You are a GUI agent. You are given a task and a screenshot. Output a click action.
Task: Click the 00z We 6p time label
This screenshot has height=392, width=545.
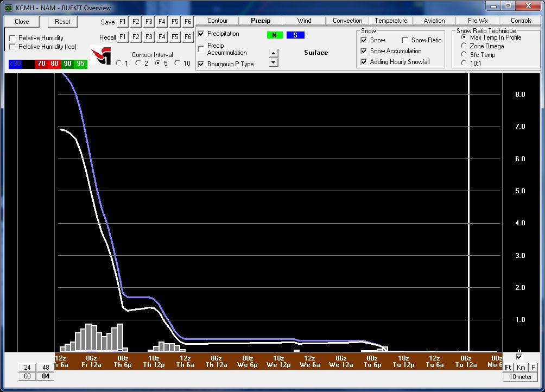[x=248, y=362]
